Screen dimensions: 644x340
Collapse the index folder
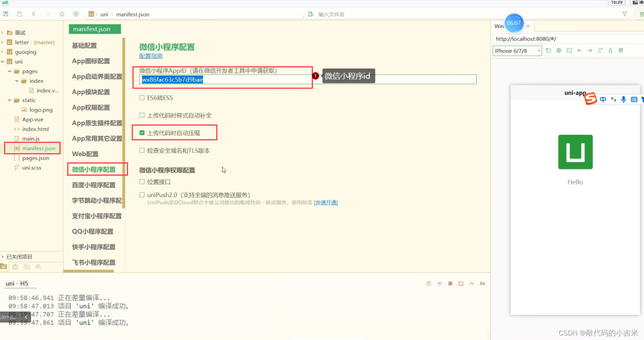(17, 81)
